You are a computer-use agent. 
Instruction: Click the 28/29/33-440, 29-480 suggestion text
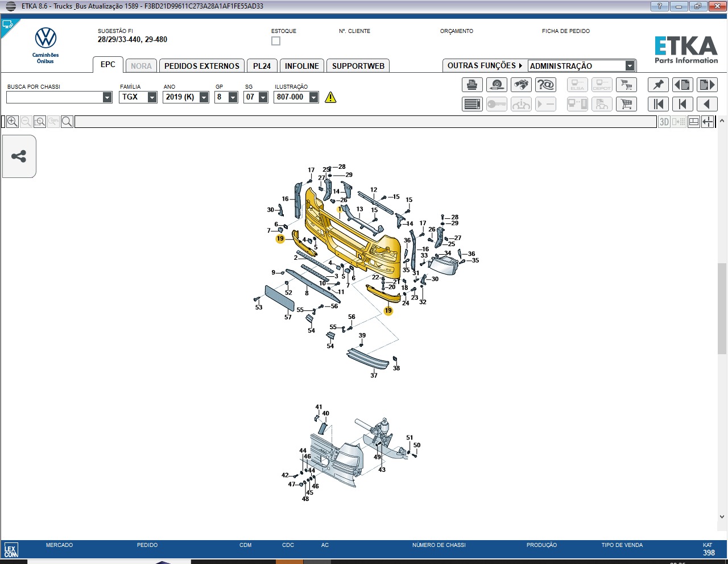coord(133,40)
